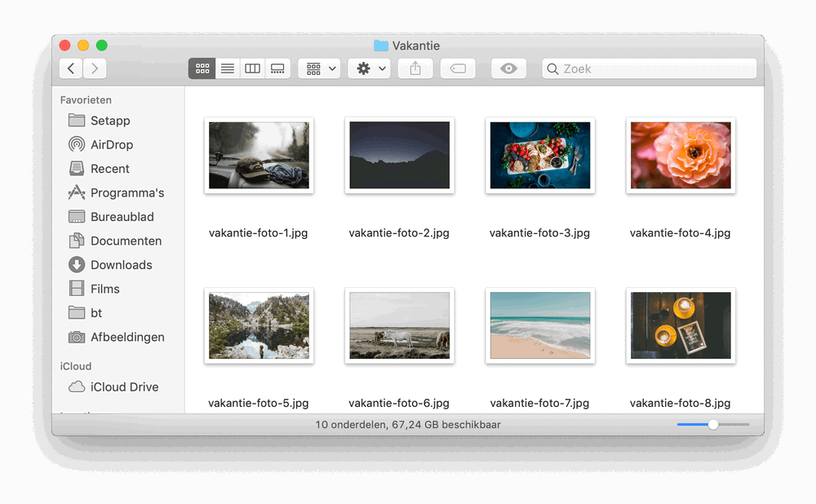Click the Favorieten section header
The width and height of the screenshot is (816, 504).
[x=86, y=99]
